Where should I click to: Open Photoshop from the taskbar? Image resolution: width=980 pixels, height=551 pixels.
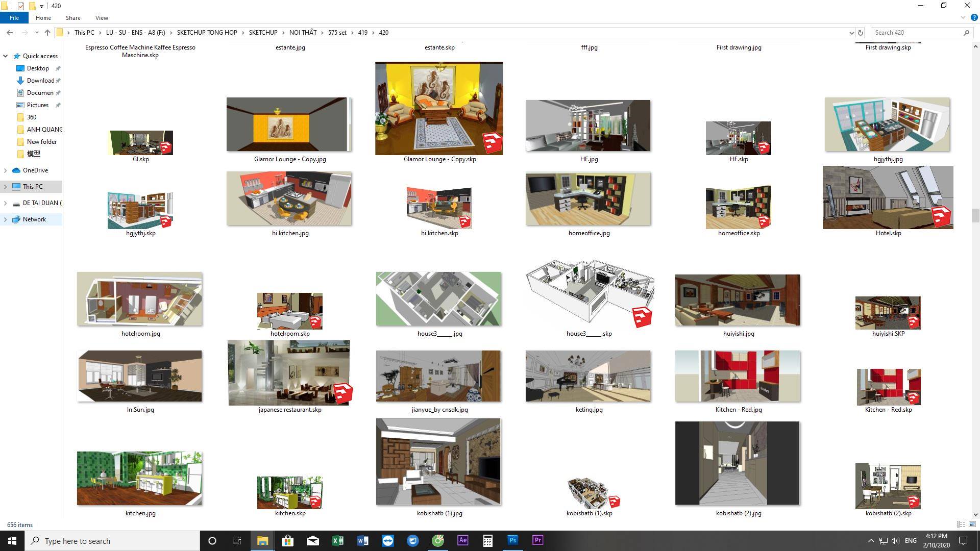[x=512, y=540]
